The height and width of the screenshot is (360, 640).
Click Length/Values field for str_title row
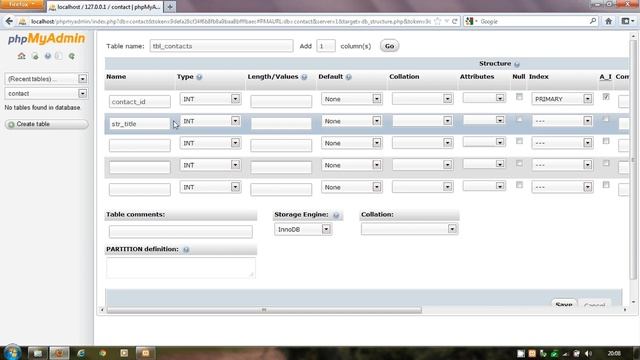[x=281, y=123]
